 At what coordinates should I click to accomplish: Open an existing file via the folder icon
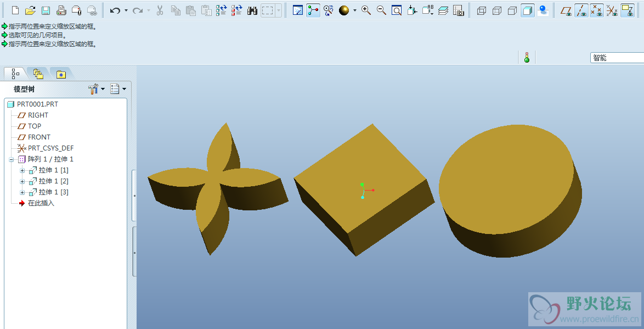[30, 10]
